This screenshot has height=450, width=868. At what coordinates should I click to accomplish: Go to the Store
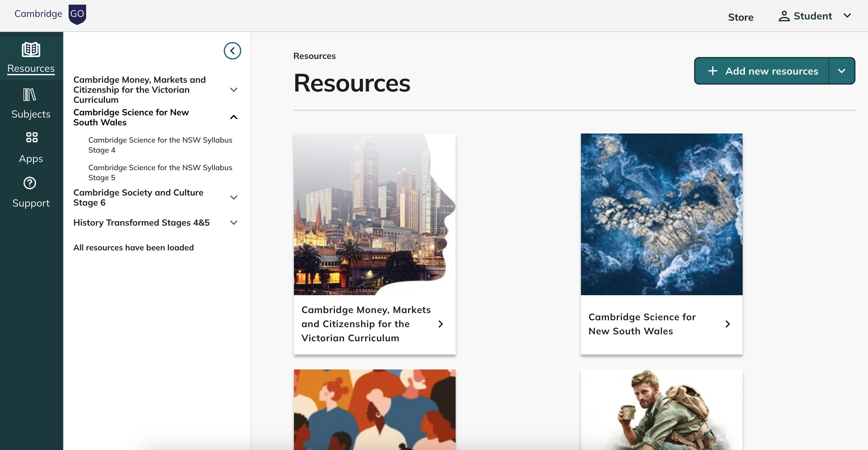click(741, 17)
